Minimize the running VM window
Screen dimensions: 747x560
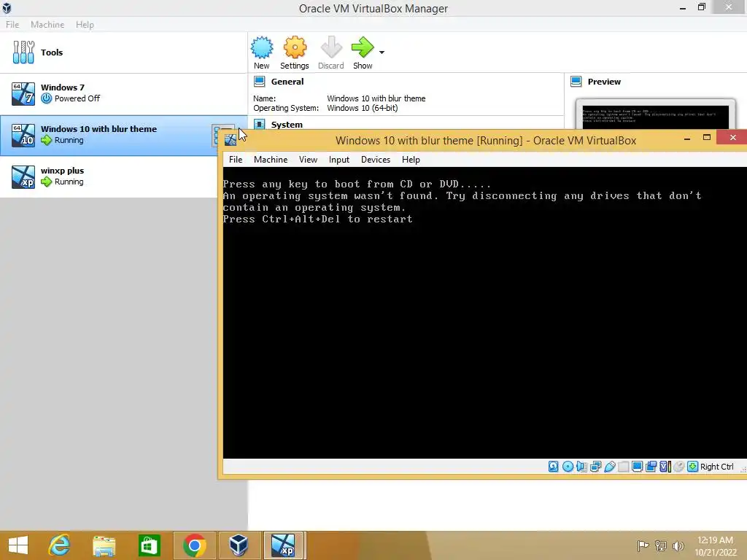click(687, 139)
